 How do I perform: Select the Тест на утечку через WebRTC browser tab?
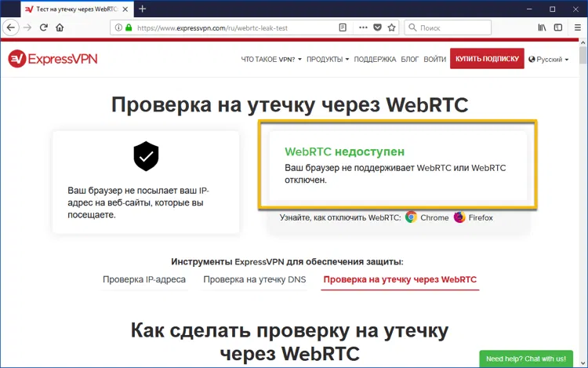tap(77, 9)
